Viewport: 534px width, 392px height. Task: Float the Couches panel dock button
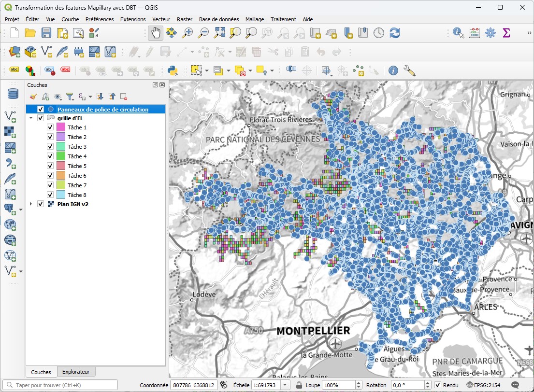155,85
